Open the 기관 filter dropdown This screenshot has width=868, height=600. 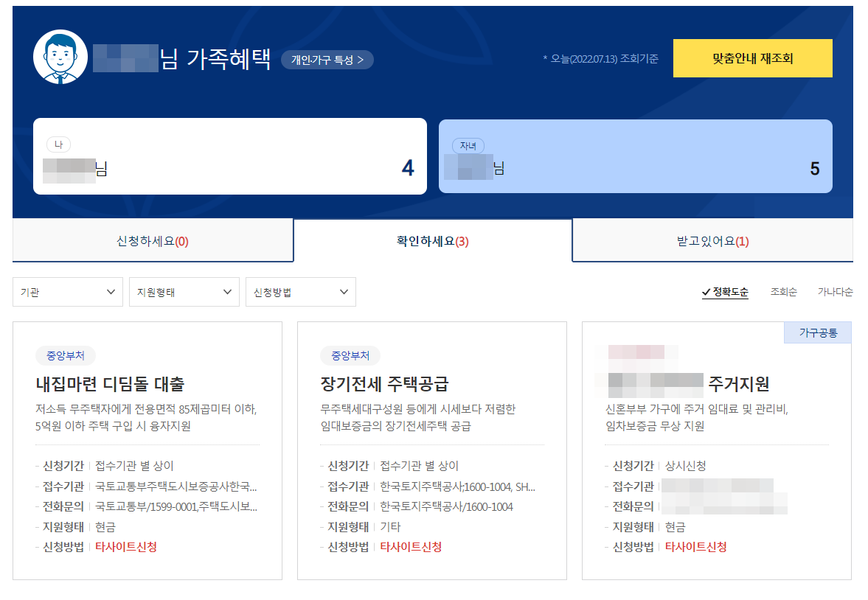point(68,292)
